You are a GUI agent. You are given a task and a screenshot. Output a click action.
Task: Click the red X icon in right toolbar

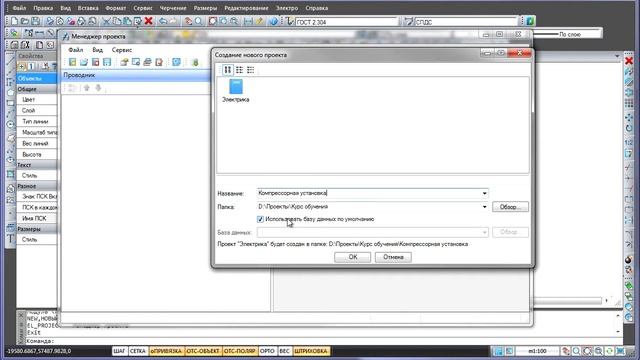(629, 61)
